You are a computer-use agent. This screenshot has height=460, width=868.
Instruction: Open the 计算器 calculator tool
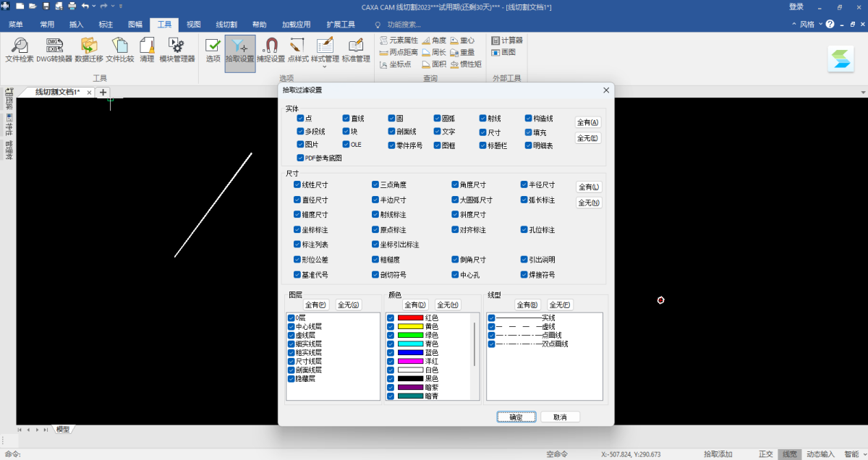pyautogui.click(x=507, y=41)
